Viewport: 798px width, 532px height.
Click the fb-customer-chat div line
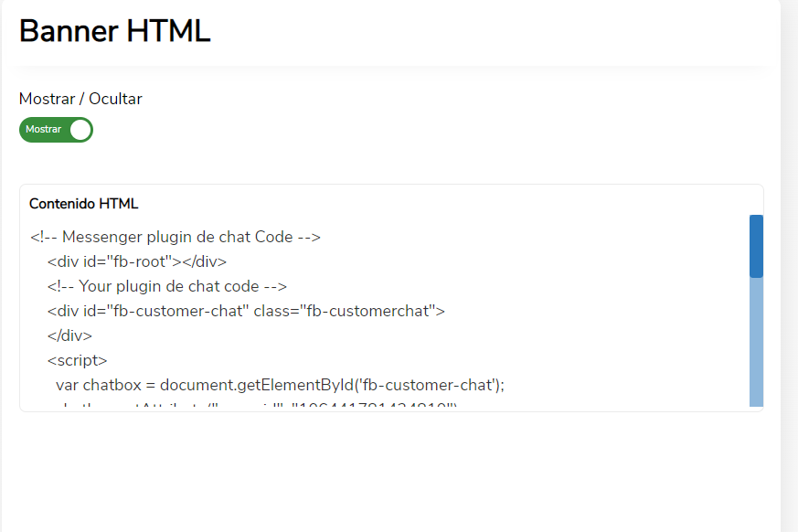[x=246, y=311]
